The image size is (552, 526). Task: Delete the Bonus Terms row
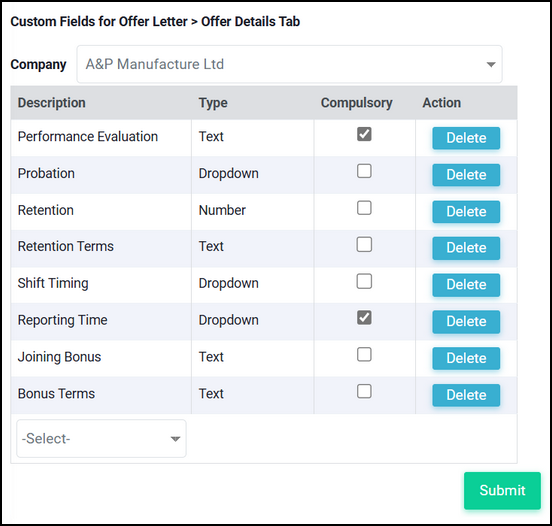tap(466, 395)
